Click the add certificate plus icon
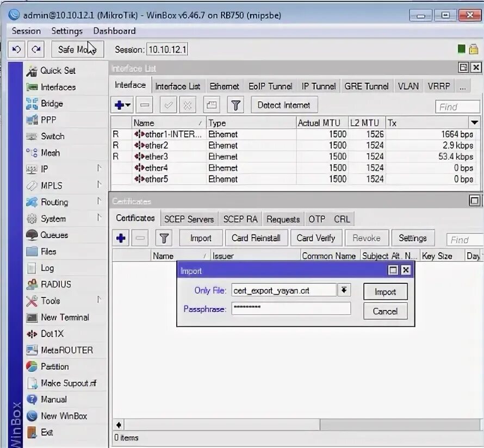484x448 pixels. 121,238
